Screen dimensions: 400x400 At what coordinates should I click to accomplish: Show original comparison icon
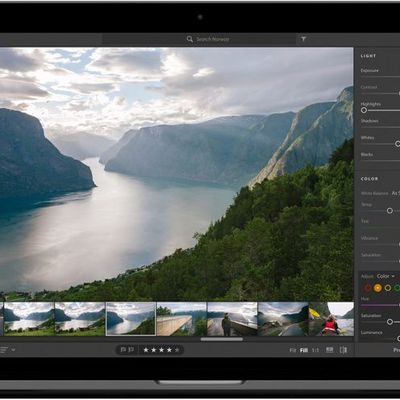343,350
